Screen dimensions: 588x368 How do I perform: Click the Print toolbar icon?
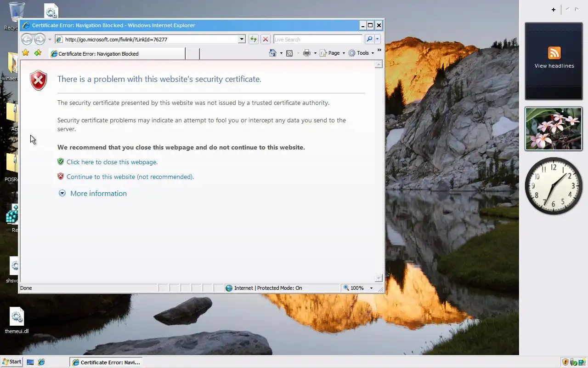coord(307,53)
